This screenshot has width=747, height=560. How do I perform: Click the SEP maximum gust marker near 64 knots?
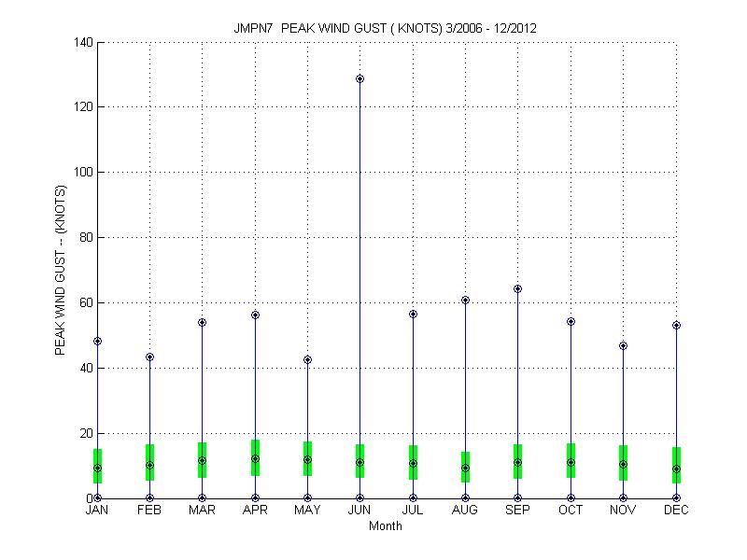(x=518, y=289)
